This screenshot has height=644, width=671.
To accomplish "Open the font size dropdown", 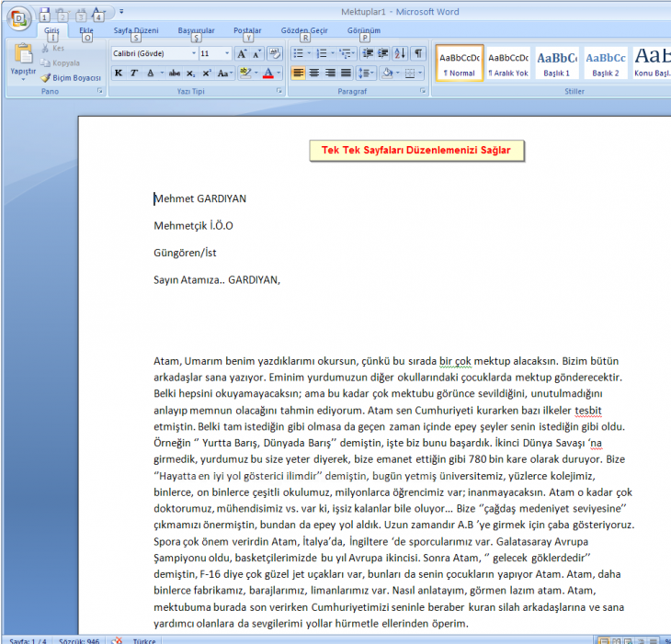I will (x=228, y=54).
